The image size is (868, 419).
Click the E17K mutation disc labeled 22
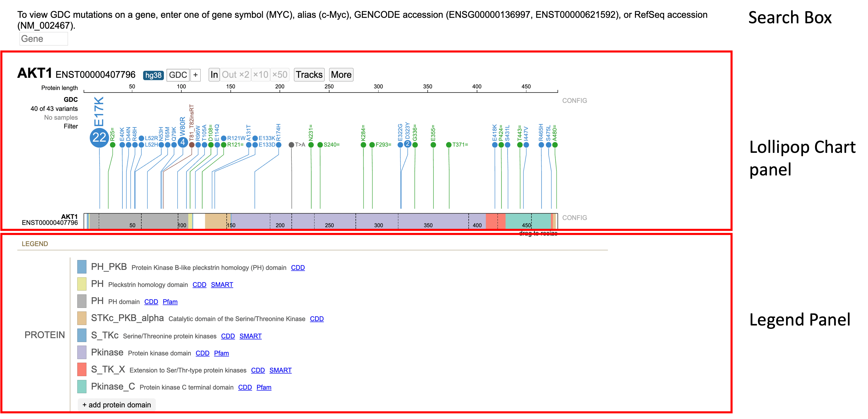coord(99,137)
